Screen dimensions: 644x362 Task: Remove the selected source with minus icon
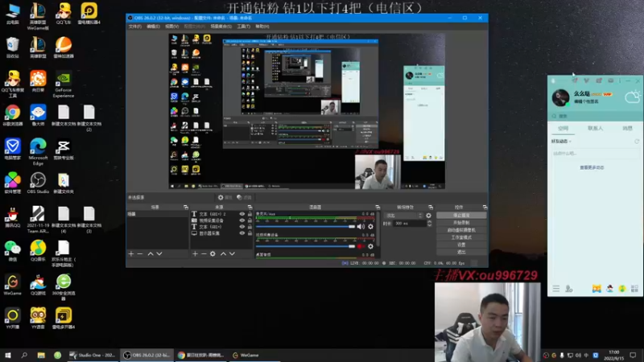click(x=204, y=254)
